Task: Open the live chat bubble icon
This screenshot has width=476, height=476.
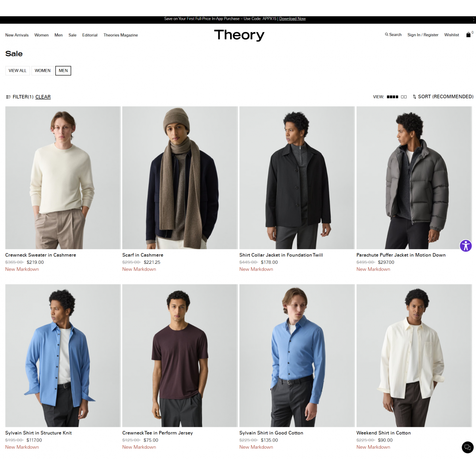Action: pyautogui.click(x=468, y=447)
